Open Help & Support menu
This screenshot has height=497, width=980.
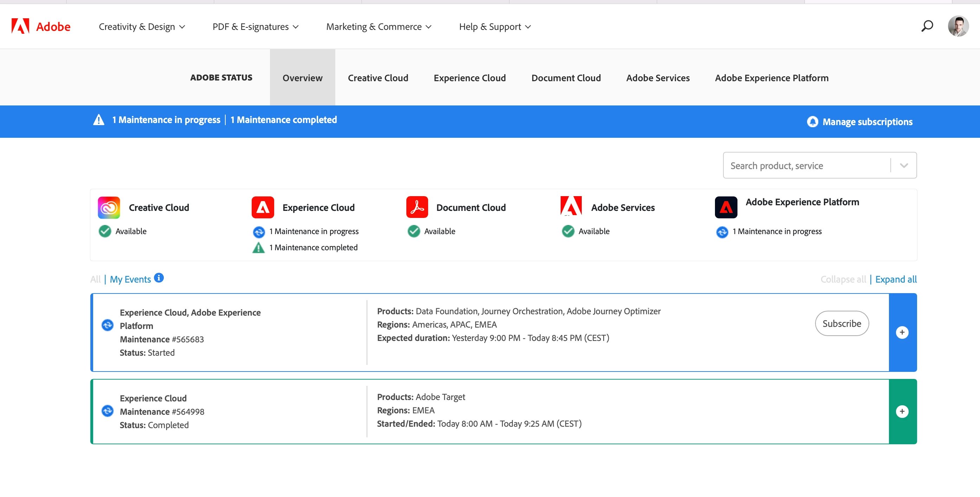[x=495, y=27]
